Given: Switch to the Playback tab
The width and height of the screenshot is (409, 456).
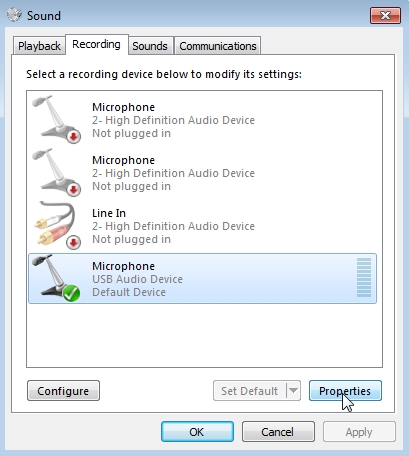Looking at the screenshot, I should coord(39,46).
